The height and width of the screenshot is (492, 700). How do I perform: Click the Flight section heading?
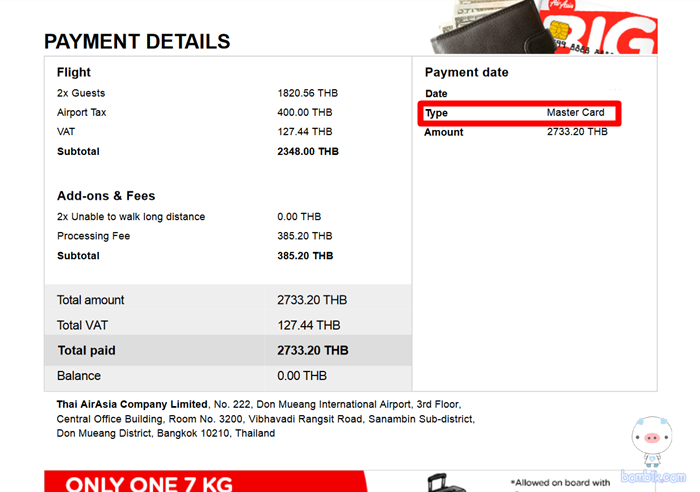pos(74,72)
